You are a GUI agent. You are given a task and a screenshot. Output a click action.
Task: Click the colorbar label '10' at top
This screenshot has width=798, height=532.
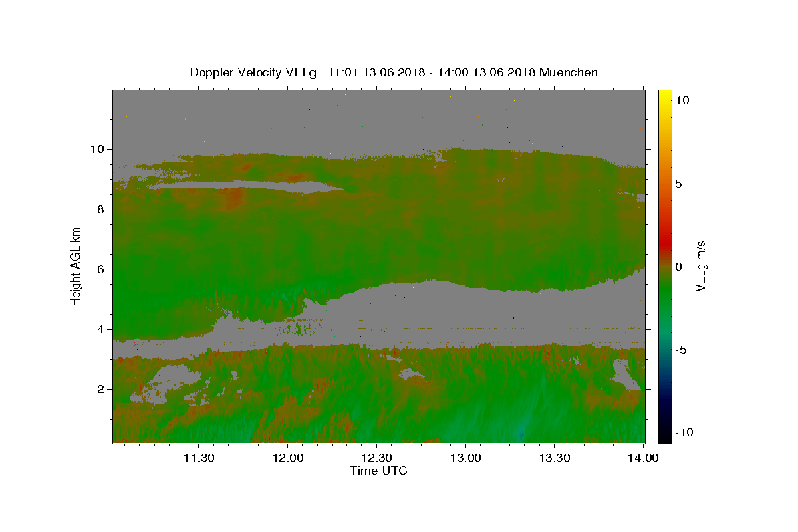682,100
